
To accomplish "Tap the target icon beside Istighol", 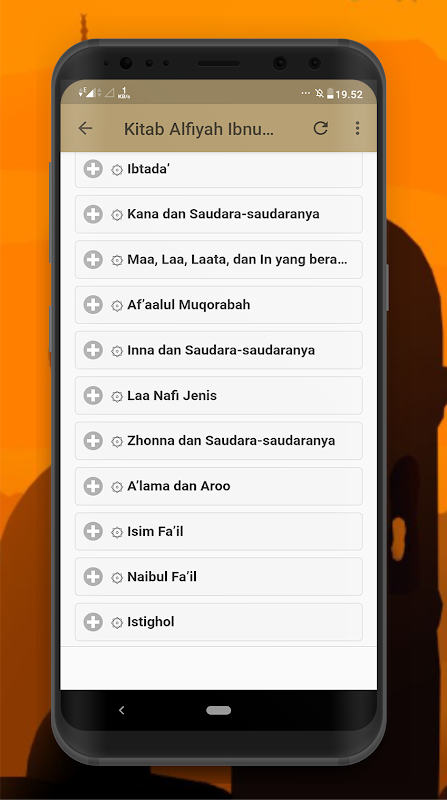I will (117, 623).
